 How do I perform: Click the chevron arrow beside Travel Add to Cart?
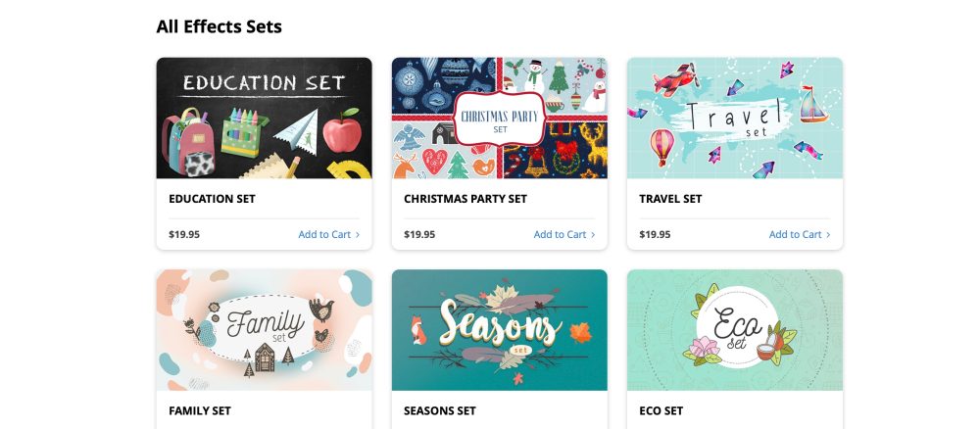(828, 235)
